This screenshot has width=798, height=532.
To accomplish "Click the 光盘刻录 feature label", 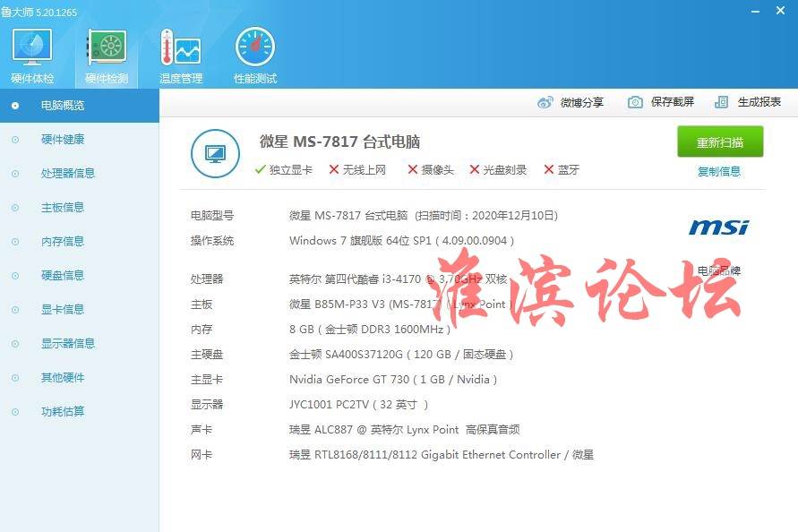I will click(505, 169).
